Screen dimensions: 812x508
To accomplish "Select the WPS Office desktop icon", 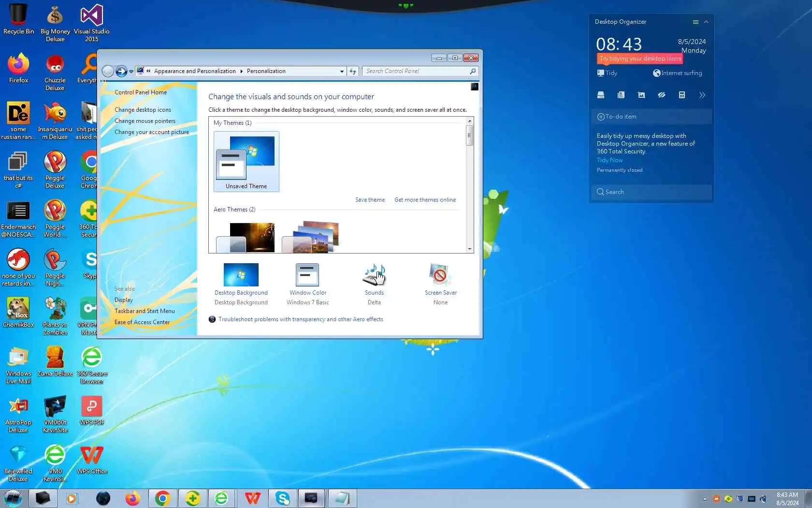I will 92,460.
